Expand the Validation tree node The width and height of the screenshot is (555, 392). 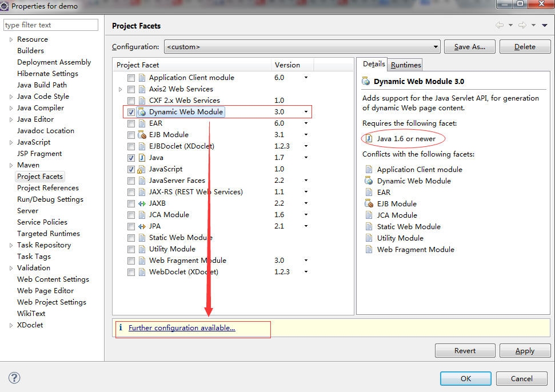tap(11, 268)
